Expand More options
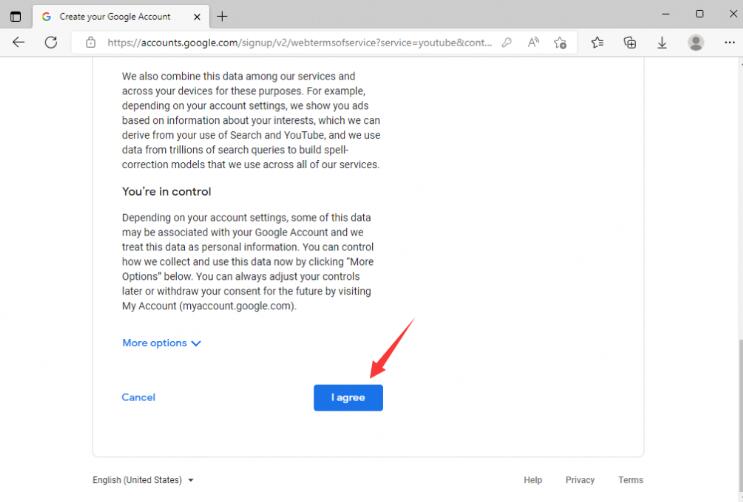This screenshot has width=743, height=502. (162, 343)
